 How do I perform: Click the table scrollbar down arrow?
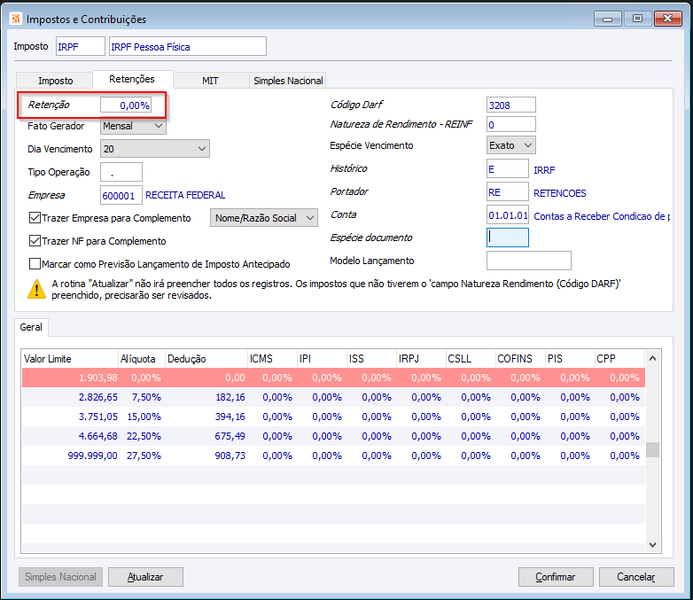coord(653,545)
